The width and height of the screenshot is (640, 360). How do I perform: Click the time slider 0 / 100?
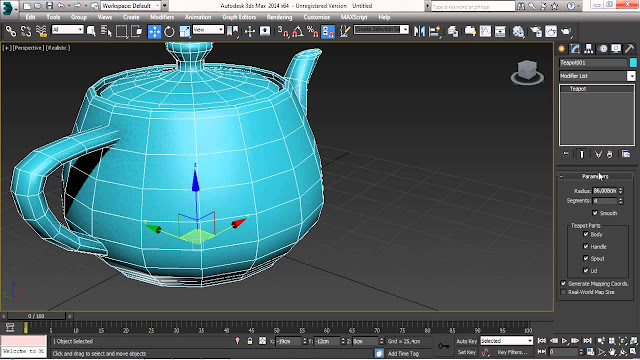point(36,316)
